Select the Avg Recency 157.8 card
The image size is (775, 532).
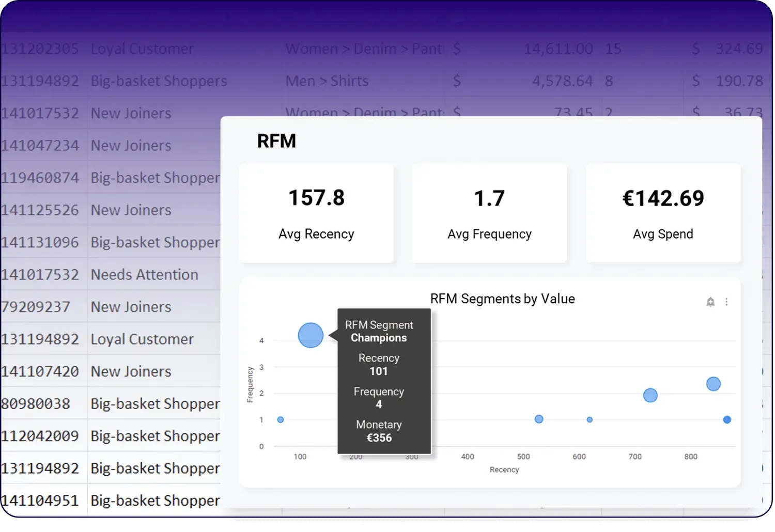(316, 213)
